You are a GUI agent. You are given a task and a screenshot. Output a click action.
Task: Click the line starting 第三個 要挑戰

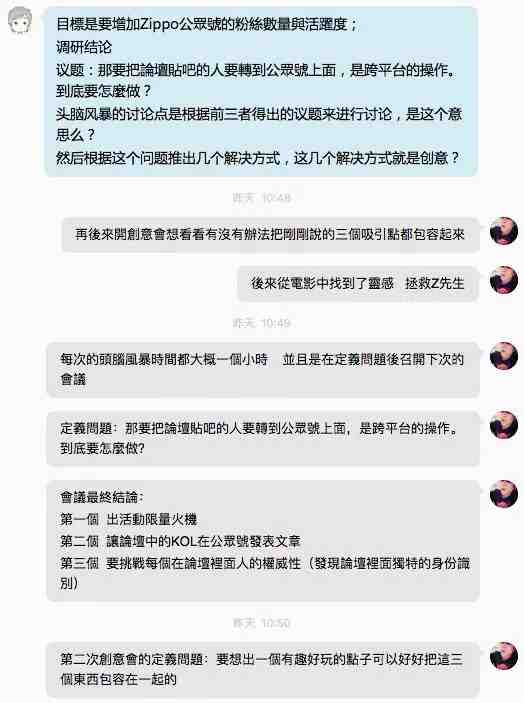tap(265, 573)
